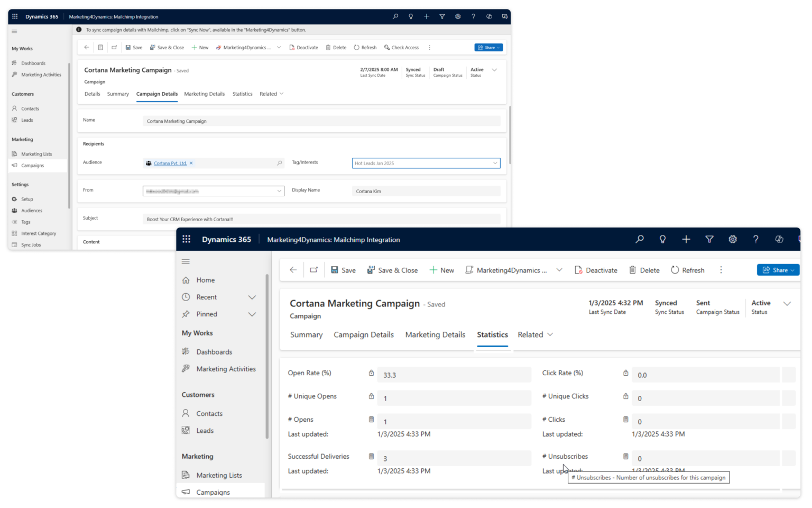
Task: Open the Marketing Details tab
Action: [x=435, y=334]
